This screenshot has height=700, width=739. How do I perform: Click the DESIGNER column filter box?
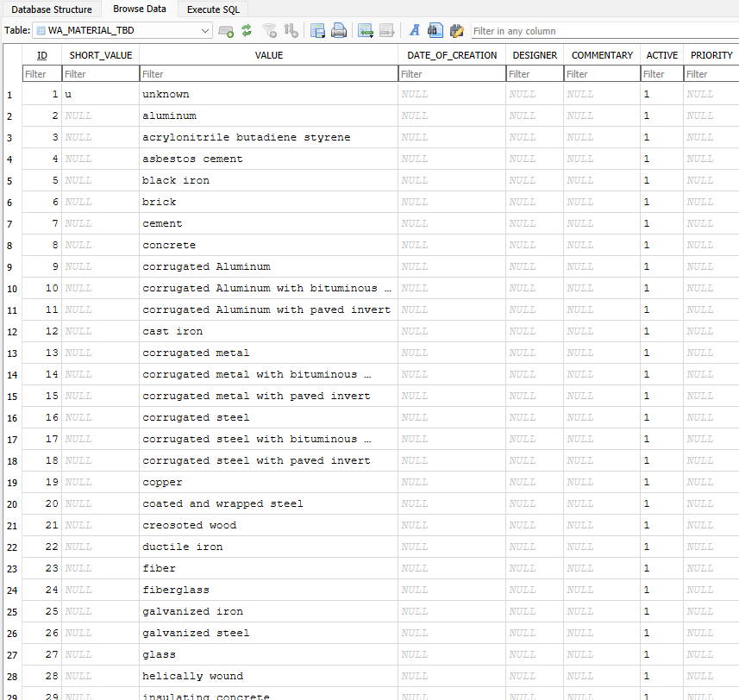(x=535, y=74)
